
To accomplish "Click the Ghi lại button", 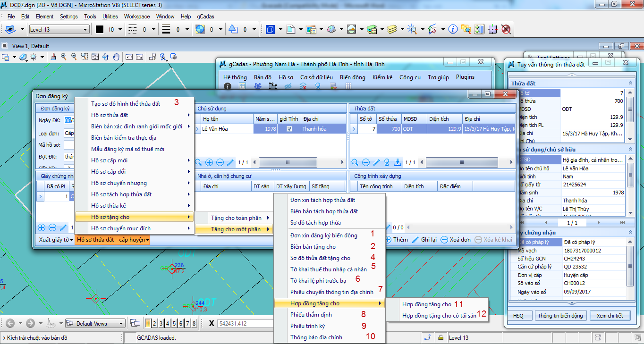I will pos(424,240).
